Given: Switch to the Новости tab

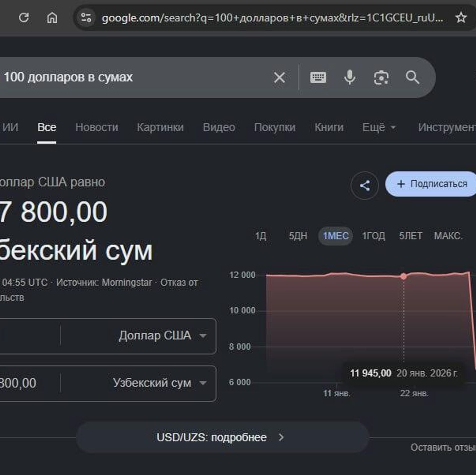Looking at the screenshot, I should point(96,127).
